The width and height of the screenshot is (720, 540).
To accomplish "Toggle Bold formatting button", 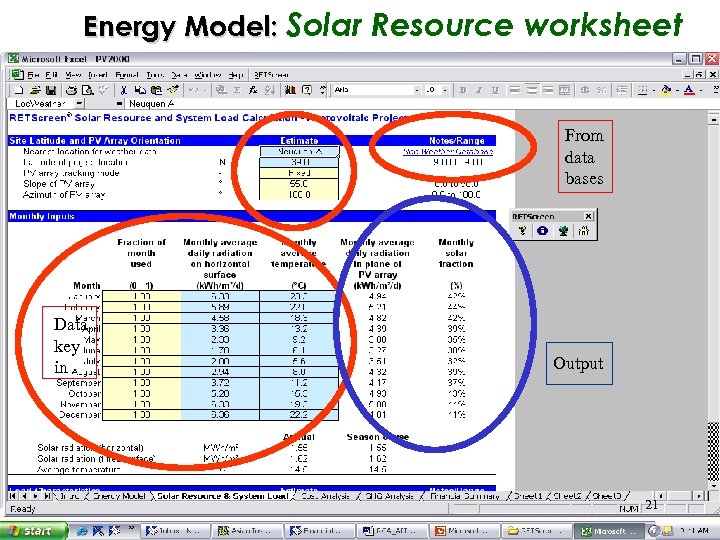I will 463,90.
